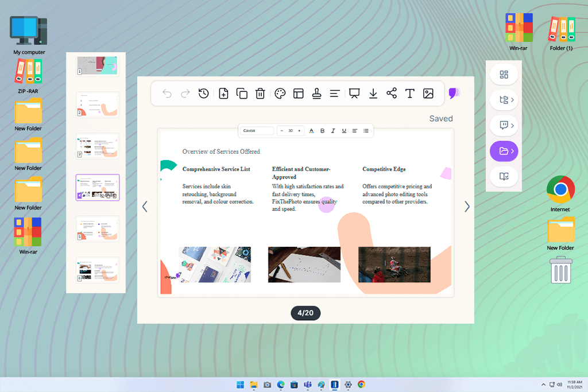Duplicate the current slide
Image resolution: width=588 pixels, height=392 pixels.
tap(242, 94)
